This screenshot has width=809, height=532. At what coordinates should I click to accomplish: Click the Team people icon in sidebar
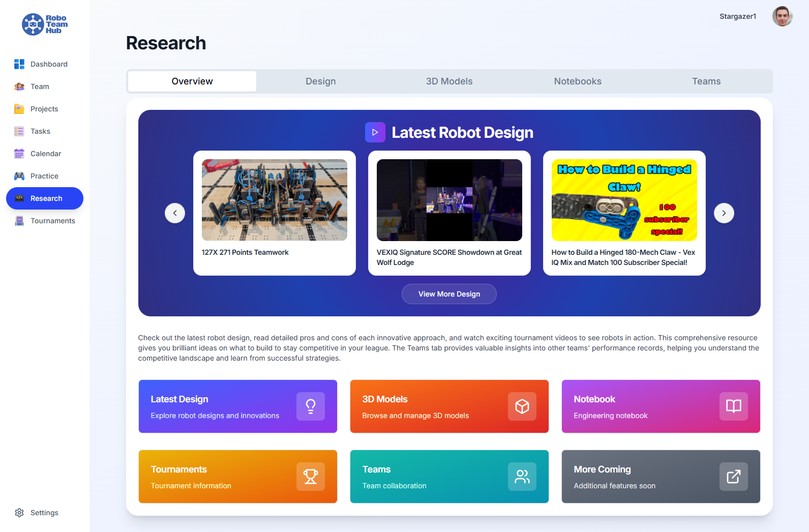pos(19,86)
